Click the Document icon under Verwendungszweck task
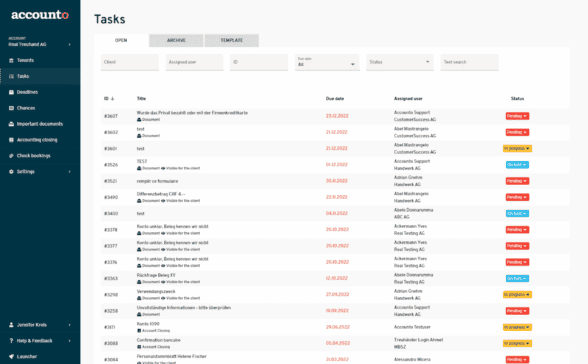This screenshot has height=364, width=588. tap(139, 298)
